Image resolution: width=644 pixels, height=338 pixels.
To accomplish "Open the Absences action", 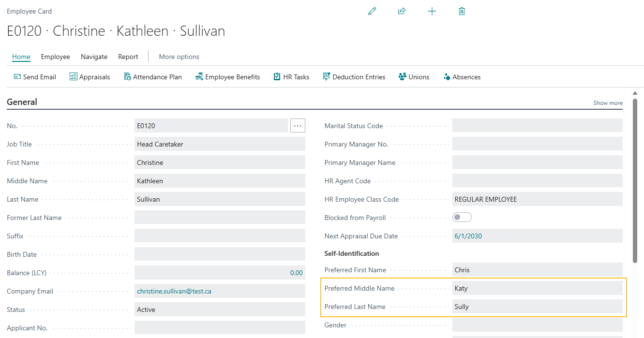I will (x=446, y=76).
